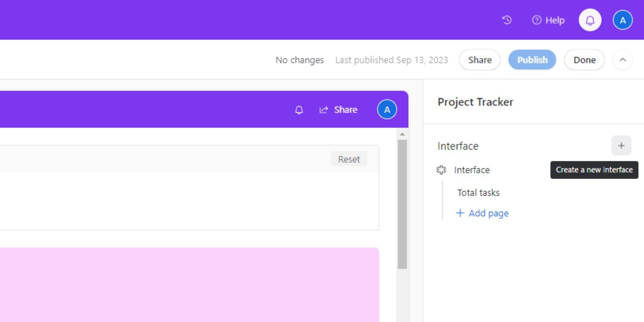The height and width of the screenshot is (322, 644).
Task: Open the base history icon
Action: (x=507, y=20)
